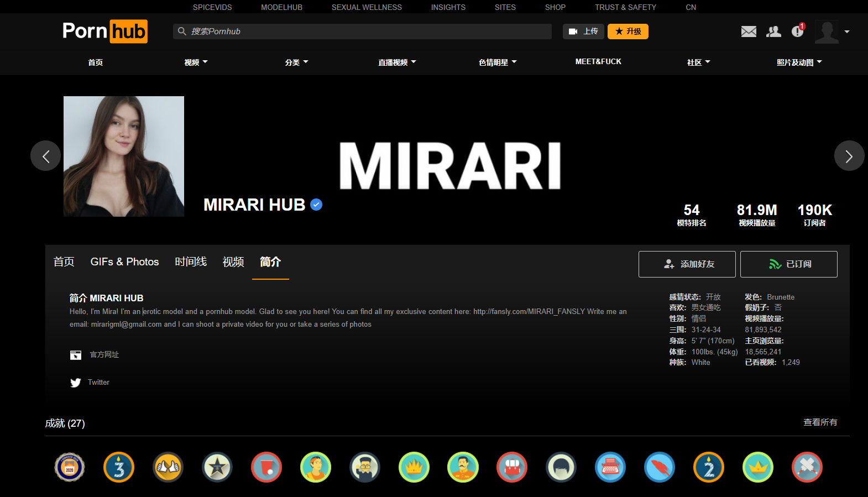868x497 pixels.
Task: Select the 简介 about tab
Action: point(270,262)
